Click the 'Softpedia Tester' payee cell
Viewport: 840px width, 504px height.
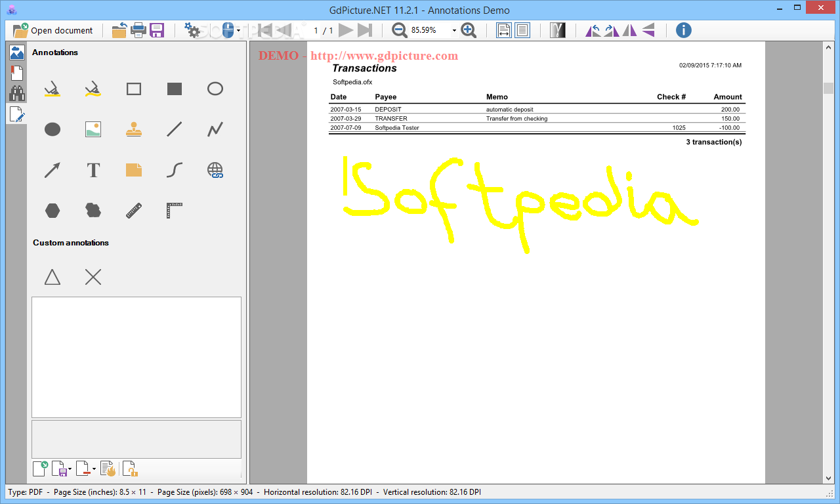click(397, 128)
